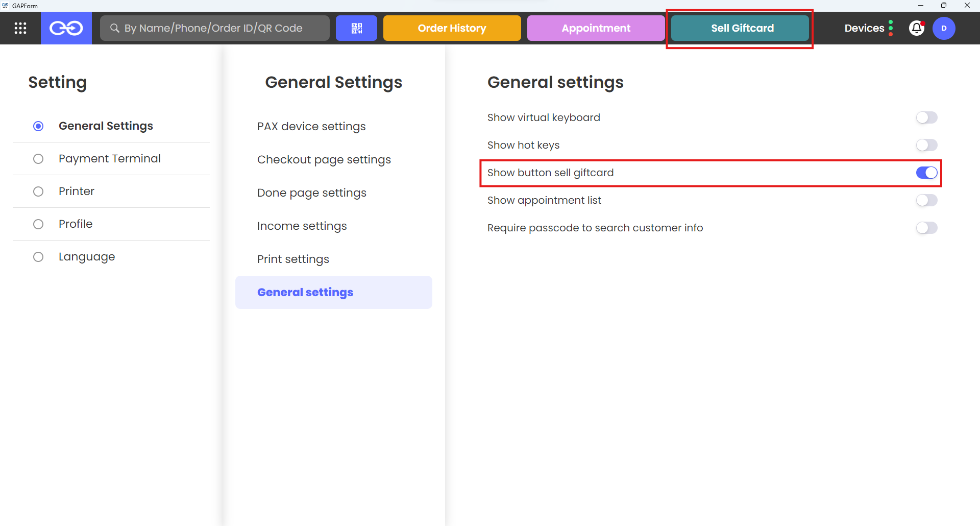Open PAX device settings
The width and height of the screenshot is (980, 526).
[x=311, y=126]
